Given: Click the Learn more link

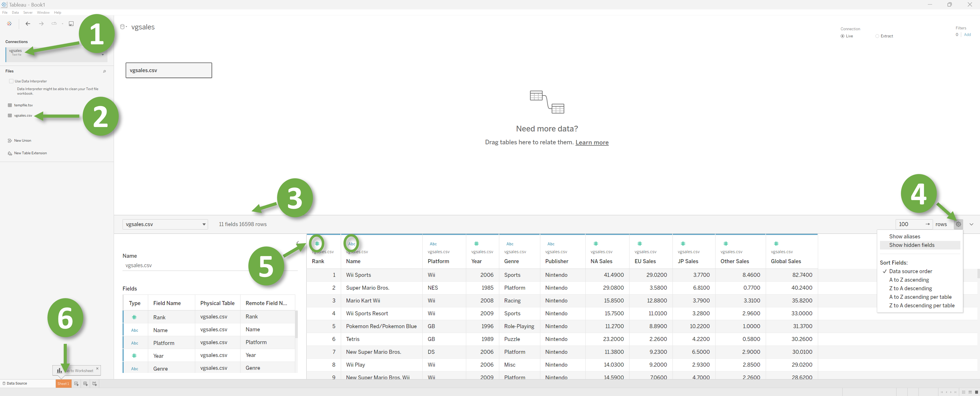Looking at the screenshot, I should 592,142.
